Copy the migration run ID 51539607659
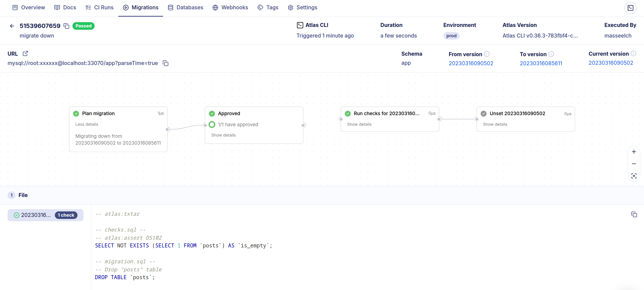The width and height of the screenshot is (644, 290). pos(66,26)
